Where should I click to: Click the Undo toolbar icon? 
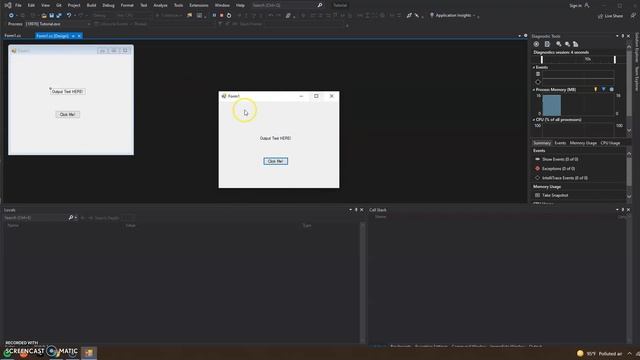(x=69, y=16)
